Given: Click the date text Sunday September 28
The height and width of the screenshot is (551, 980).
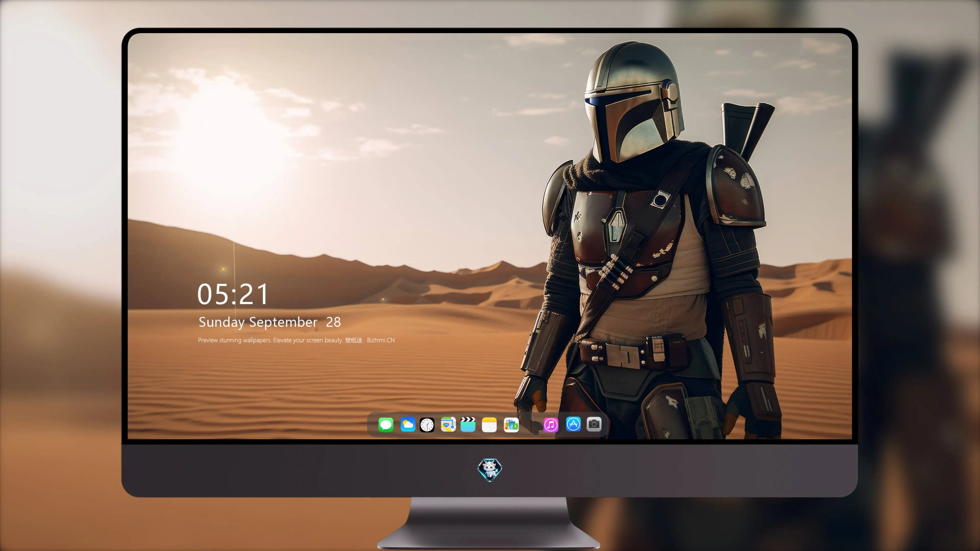Looking at the screenshot, I should click(x=270, y=322).
